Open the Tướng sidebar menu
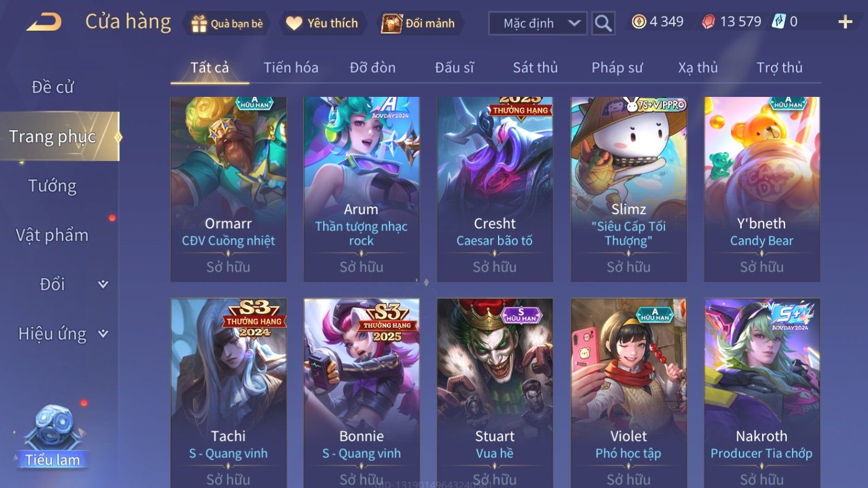This screenshot has width=868, height=488. [52, 186]
